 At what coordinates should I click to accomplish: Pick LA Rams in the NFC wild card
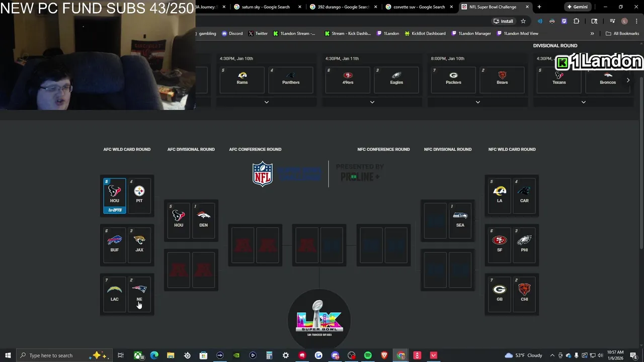pos(500,196)
